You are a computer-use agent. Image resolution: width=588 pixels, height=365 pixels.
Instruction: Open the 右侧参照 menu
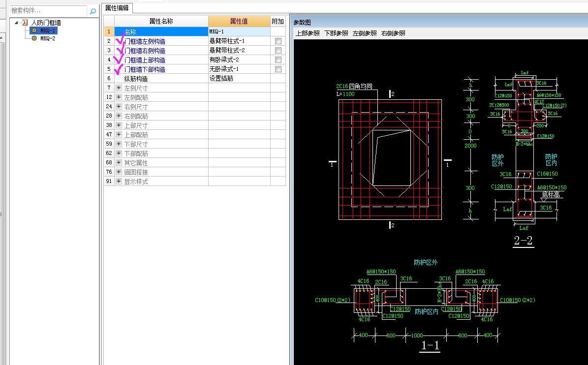[393, 33]
